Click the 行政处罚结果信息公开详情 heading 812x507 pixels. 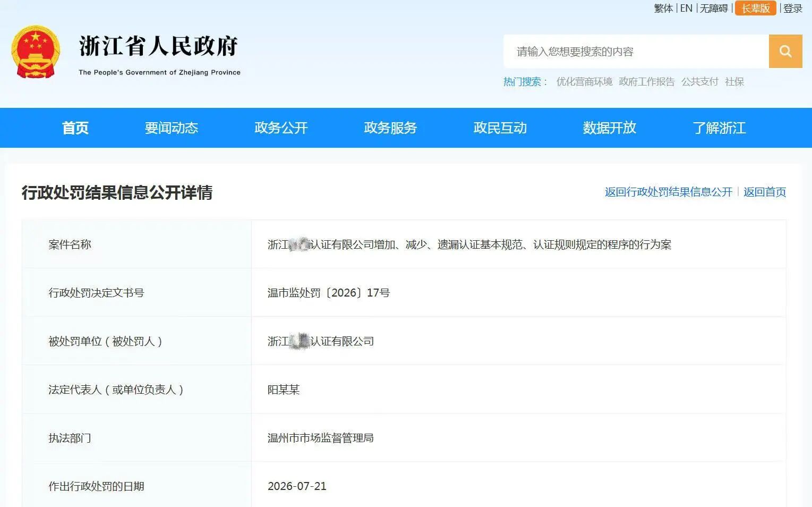117,192
